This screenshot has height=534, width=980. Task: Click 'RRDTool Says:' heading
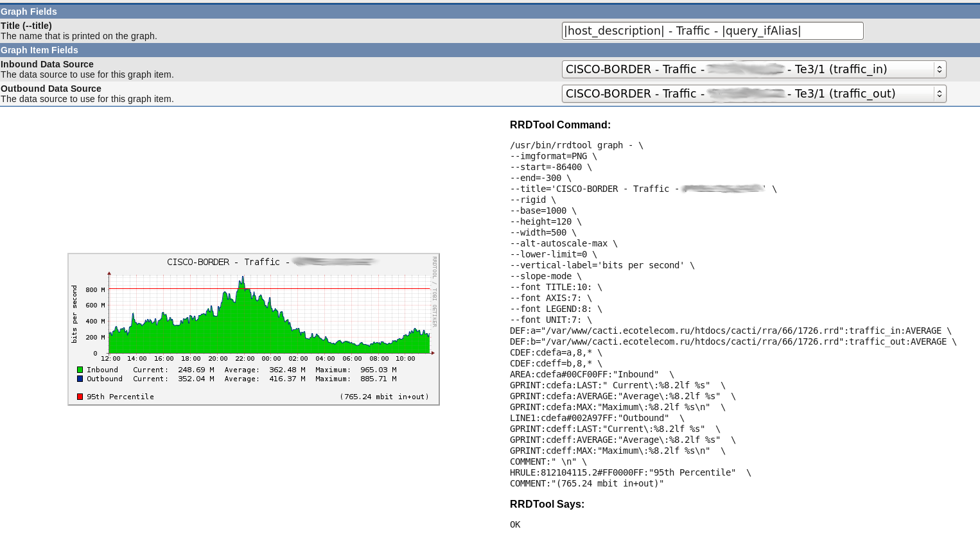tap(547, 504)
